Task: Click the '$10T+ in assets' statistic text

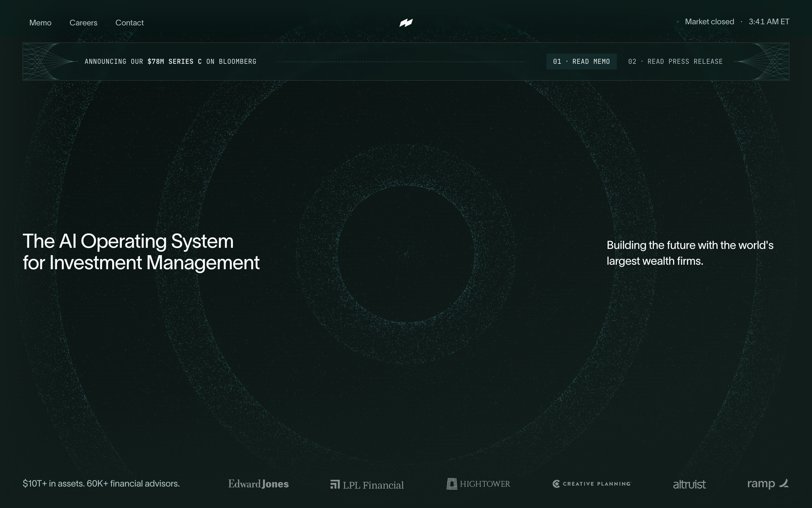Action: point(101,483)
